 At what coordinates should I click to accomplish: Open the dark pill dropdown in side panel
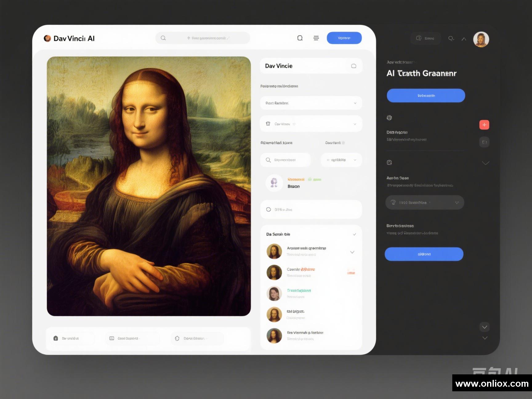pos(425,202)
